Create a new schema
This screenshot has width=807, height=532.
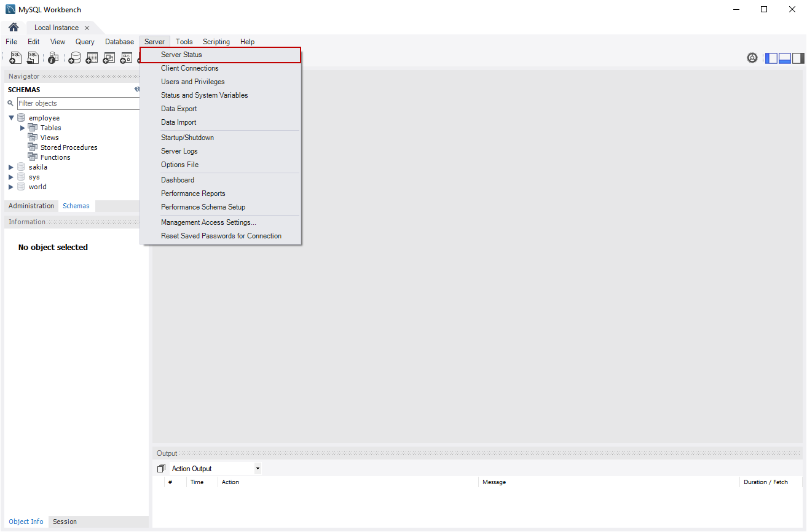click(74, 57)
